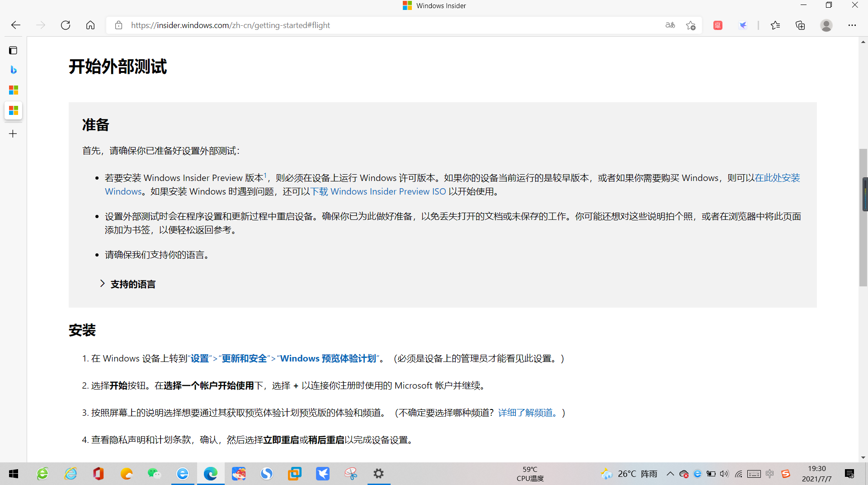Open the volume control
This screenshot has height=485, width=868.
coord(724,474)
